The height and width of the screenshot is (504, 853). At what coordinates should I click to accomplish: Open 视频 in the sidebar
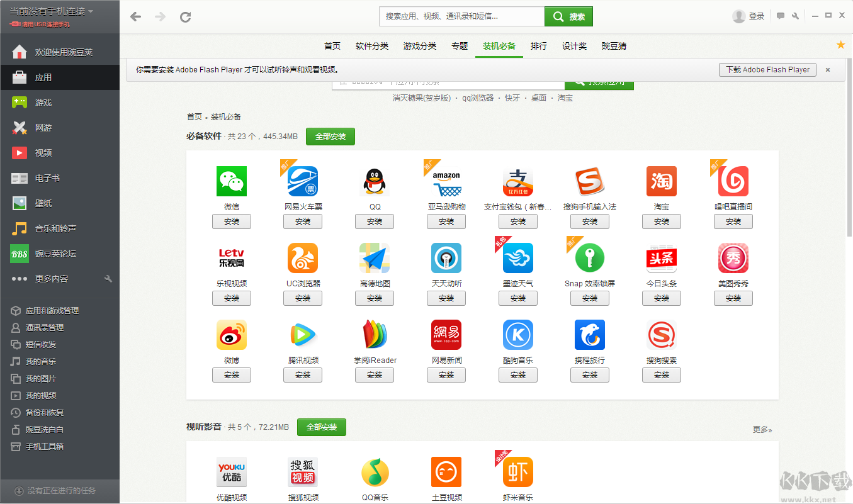pyautogui.click(x=60, y=153)
